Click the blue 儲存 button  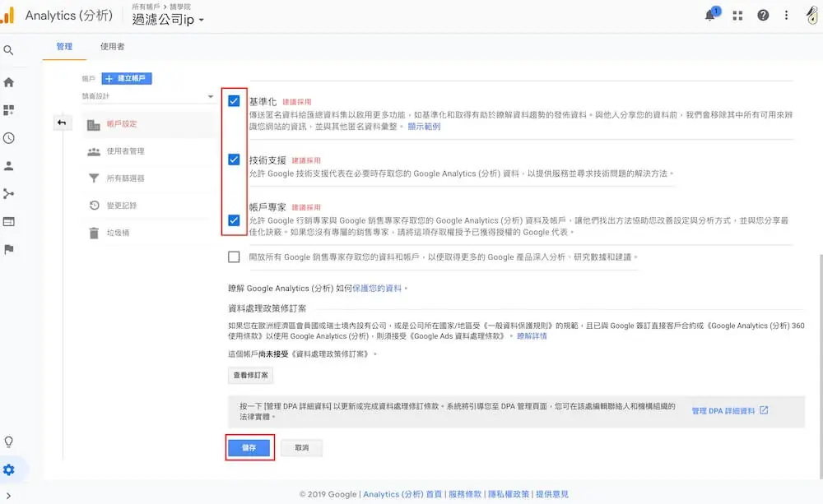pos(249,448)
